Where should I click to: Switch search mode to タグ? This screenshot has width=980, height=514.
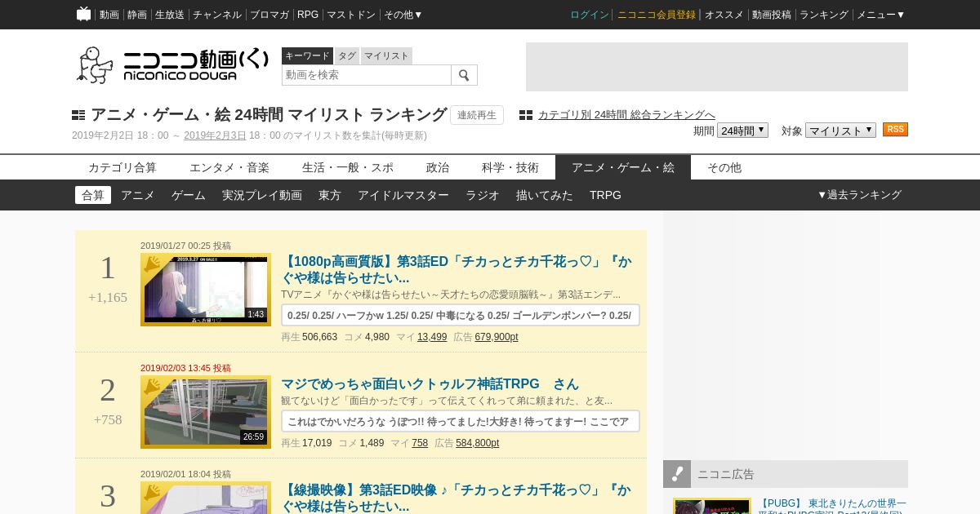pyautogui.click(x=347, y=55)
